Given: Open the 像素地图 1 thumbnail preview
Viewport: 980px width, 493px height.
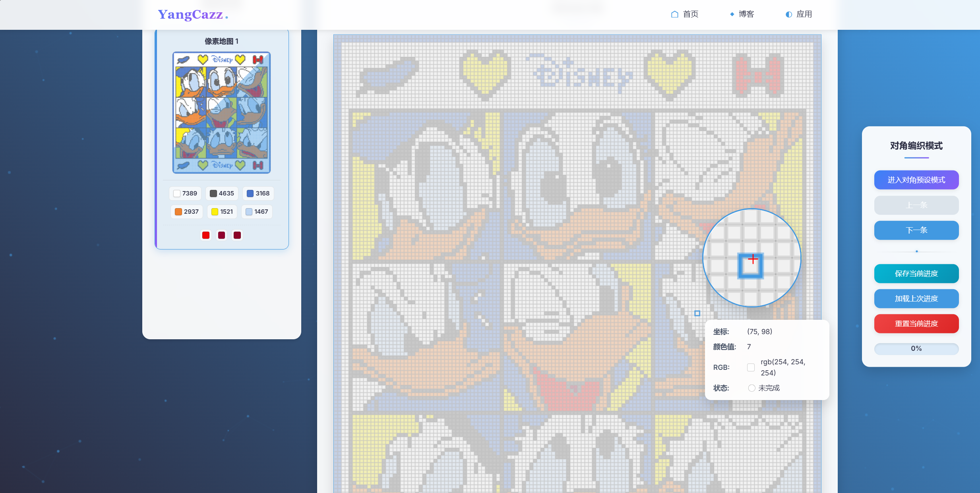Looking at the screenshot, I should click(x=222, y=112).
